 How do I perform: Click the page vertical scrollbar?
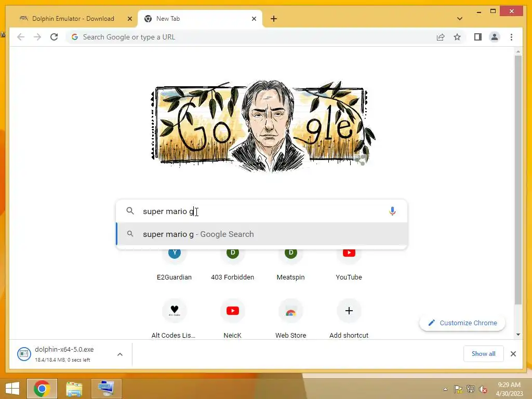[x=518, y=180]
